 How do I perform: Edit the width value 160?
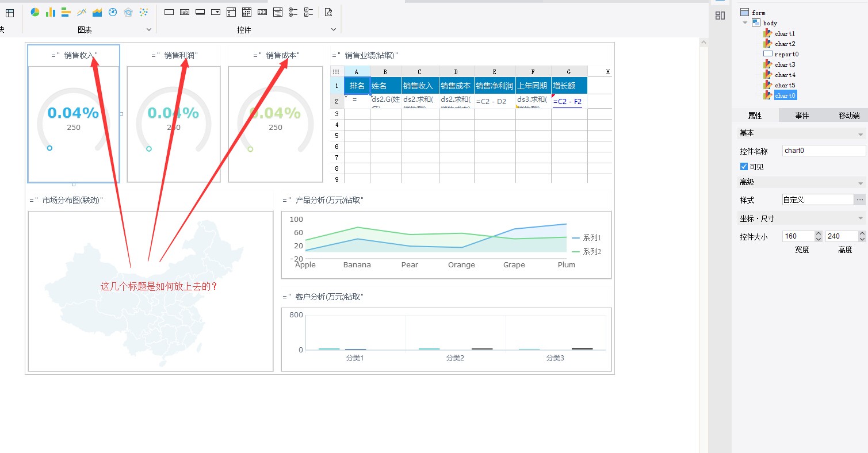(798, 236)
